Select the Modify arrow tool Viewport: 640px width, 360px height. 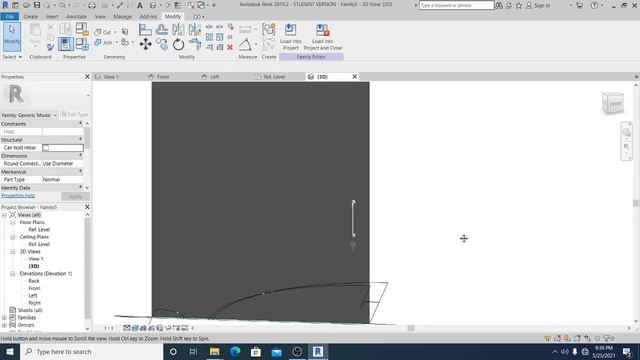pyautogui.click(x=12, y=36)
